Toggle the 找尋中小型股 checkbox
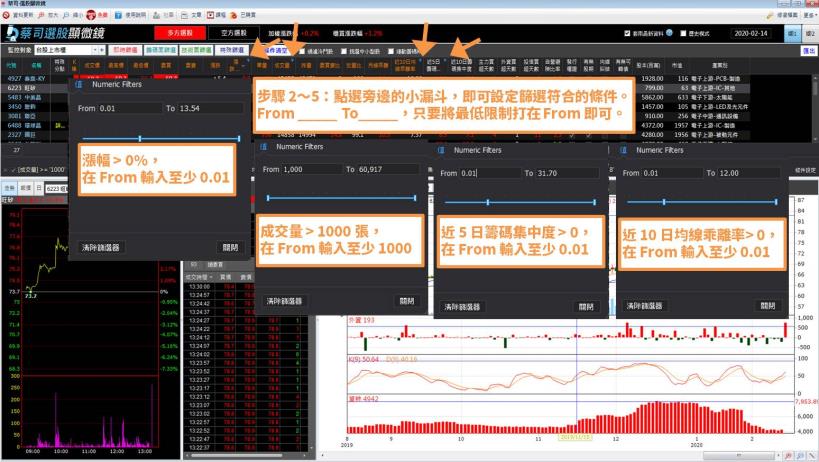 pos(344,51)
